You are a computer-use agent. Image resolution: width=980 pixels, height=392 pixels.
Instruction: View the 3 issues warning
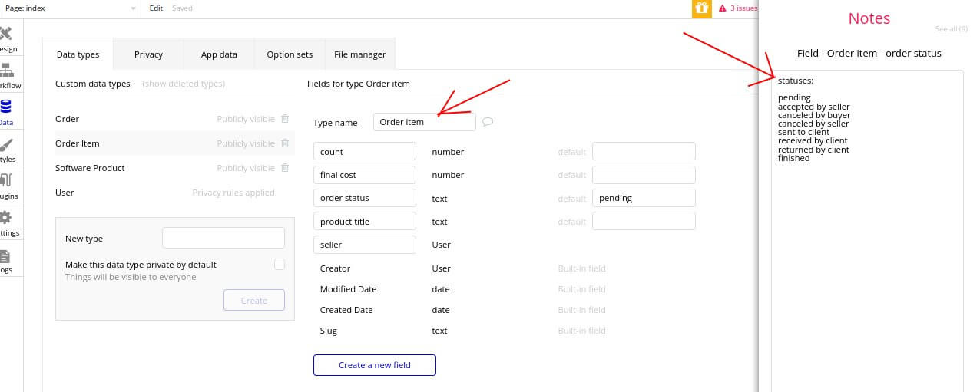click(x=737, y=8)
